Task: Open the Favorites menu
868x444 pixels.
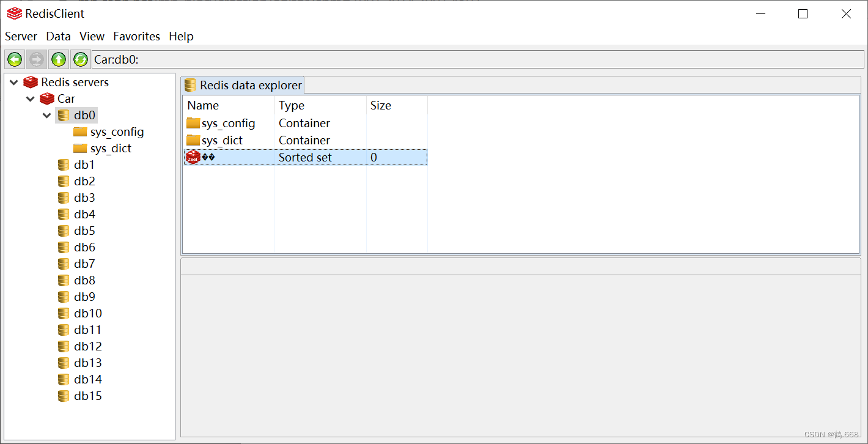Action: tap(137, 36)
